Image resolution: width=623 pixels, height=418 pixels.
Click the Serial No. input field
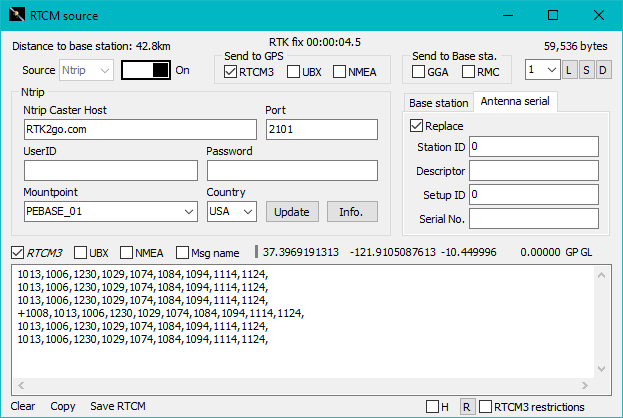click(x=534, y=219)
